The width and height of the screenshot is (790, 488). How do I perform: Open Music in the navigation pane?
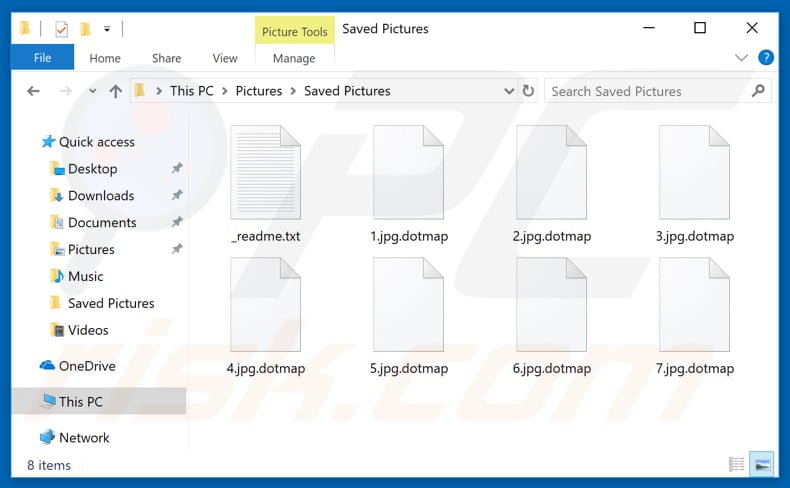tap(85, 276)
